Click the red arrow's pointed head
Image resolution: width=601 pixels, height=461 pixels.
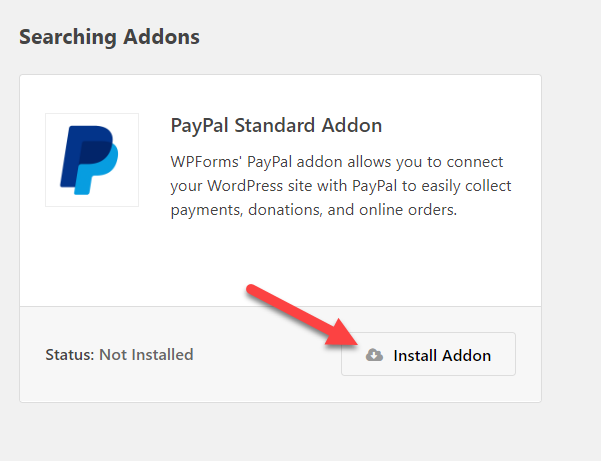coord(343,334)
